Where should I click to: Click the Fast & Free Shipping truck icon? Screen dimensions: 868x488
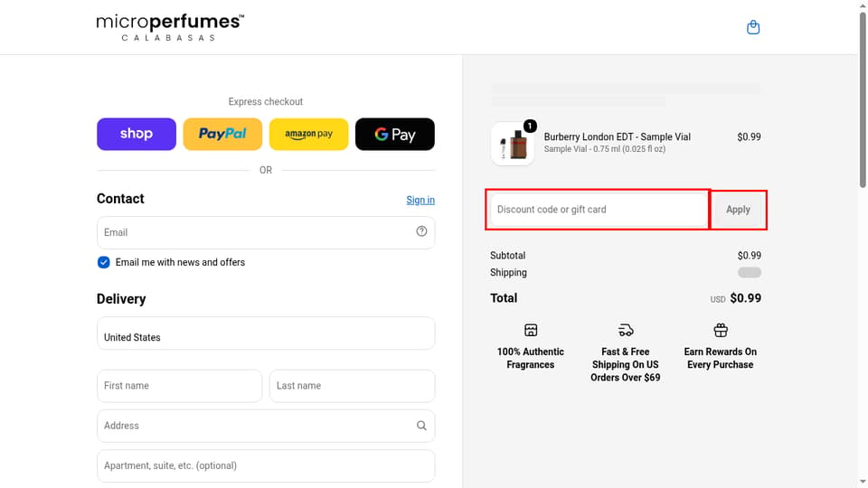point(626,331)
